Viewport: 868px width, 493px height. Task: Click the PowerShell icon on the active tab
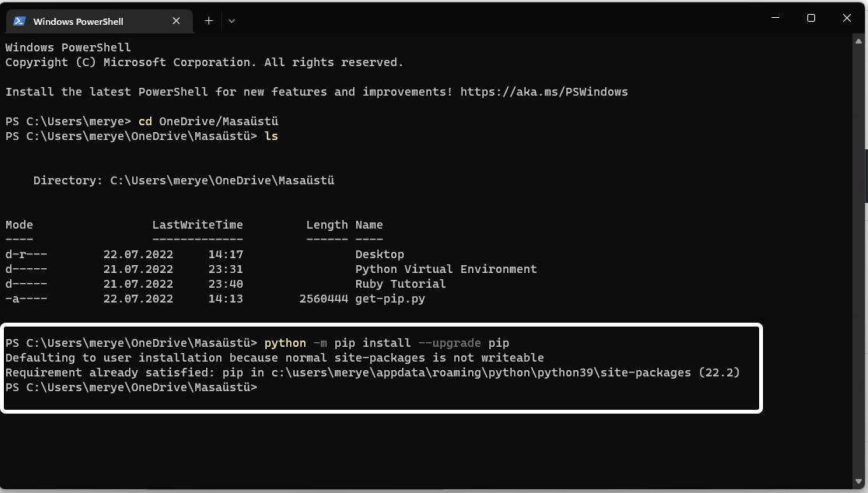coord(19,21)
